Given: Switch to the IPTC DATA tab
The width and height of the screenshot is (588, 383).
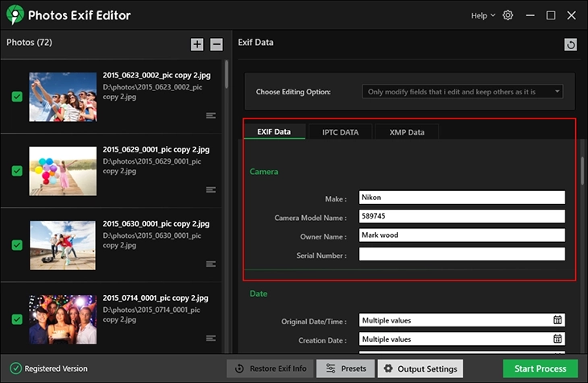Looking at the screenshot, I should (x=340, y=131).
